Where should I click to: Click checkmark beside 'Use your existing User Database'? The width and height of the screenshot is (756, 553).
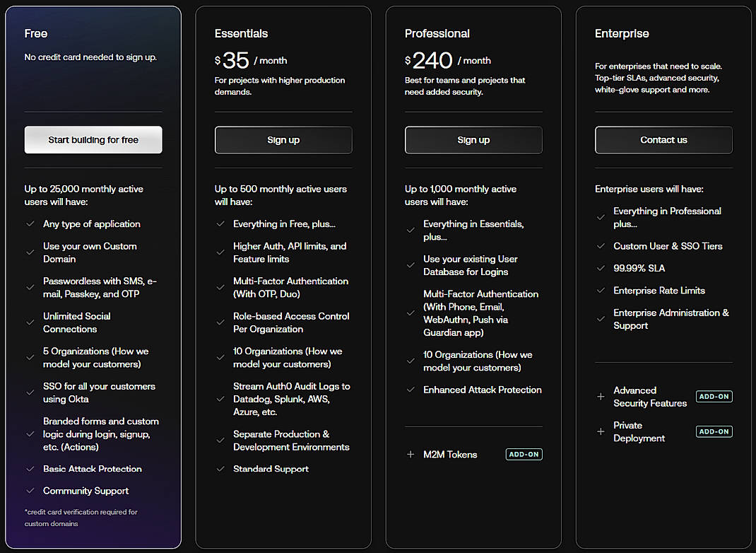411,265
